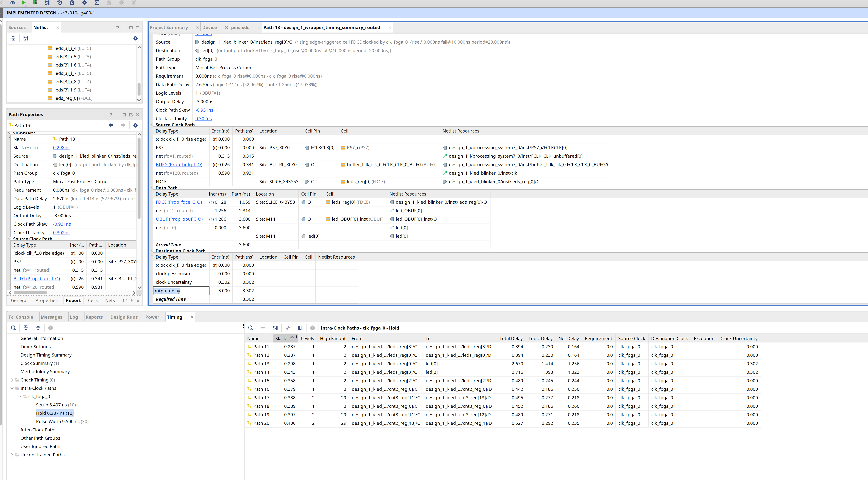This screenshot has height=480, width=868.
Task: Open the OBUF (Prop_obuf_I_O) delay link
Action: tap(179, 219)
